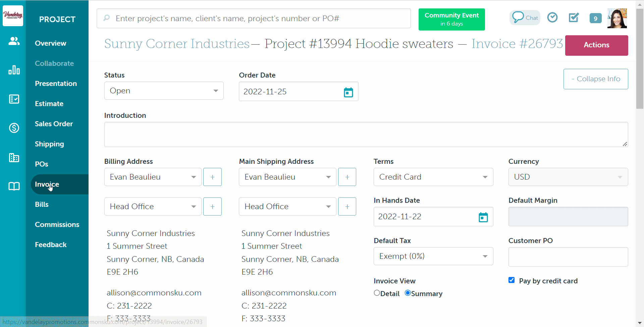Open the Commissions menu item

(x=57, y=225)
